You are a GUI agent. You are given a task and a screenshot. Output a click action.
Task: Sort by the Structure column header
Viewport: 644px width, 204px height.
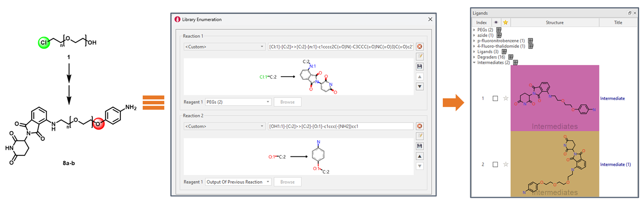[554, 22]
